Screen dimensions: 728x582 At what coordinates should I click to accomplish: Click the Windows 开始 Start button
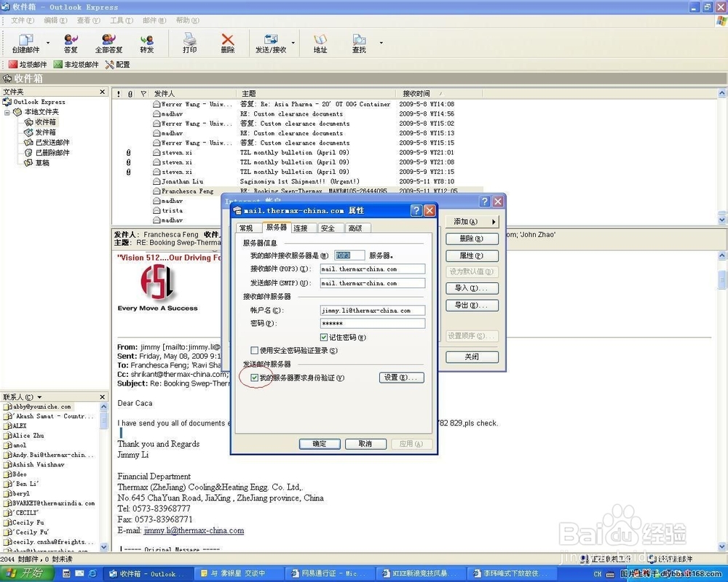click(26, 574)
